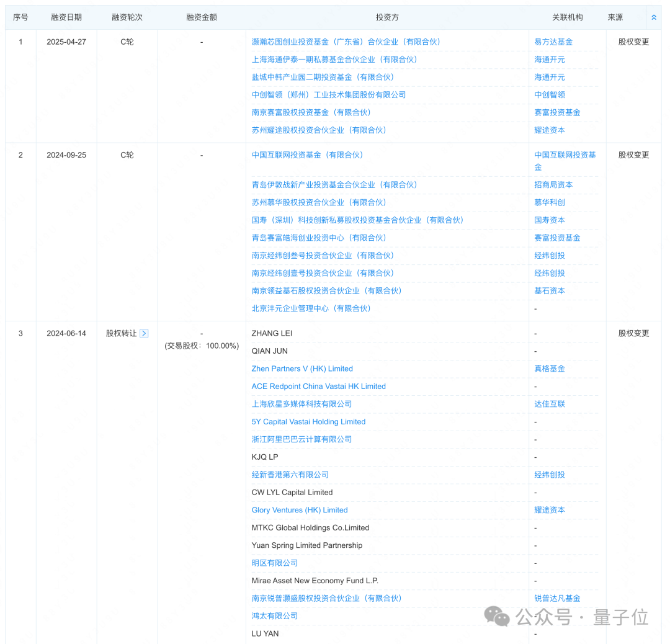The height and width of the screenshot is (644, 670).
Task: Open 上海海通伊泰一期私募基金合伙企业 link
Action: [x=334, y=60]
